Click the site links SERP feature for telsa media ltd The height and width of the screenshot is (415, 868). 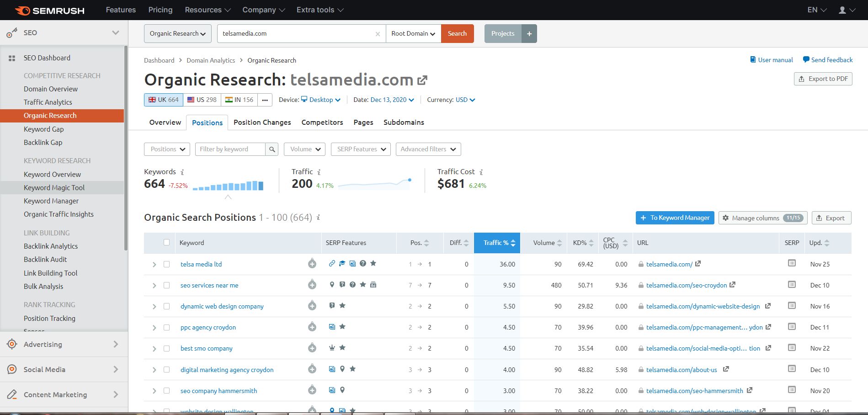tap(332, 263)
